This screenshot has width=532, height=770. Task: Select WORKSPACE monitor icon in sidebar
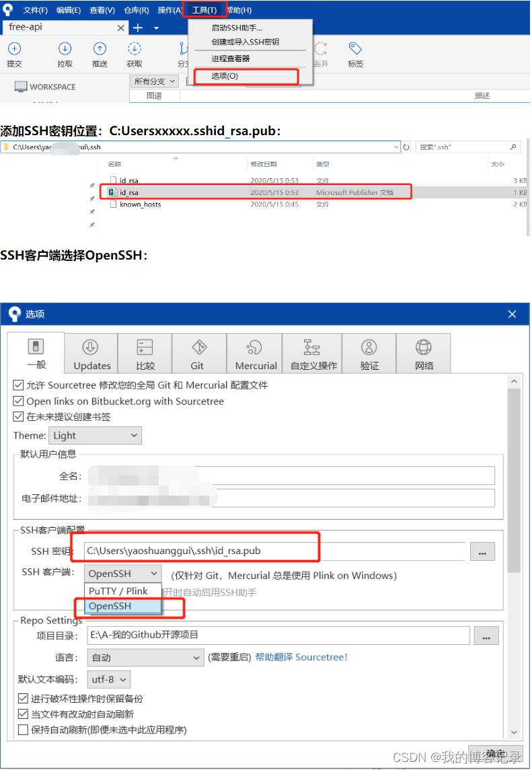[x=21, y=87]
